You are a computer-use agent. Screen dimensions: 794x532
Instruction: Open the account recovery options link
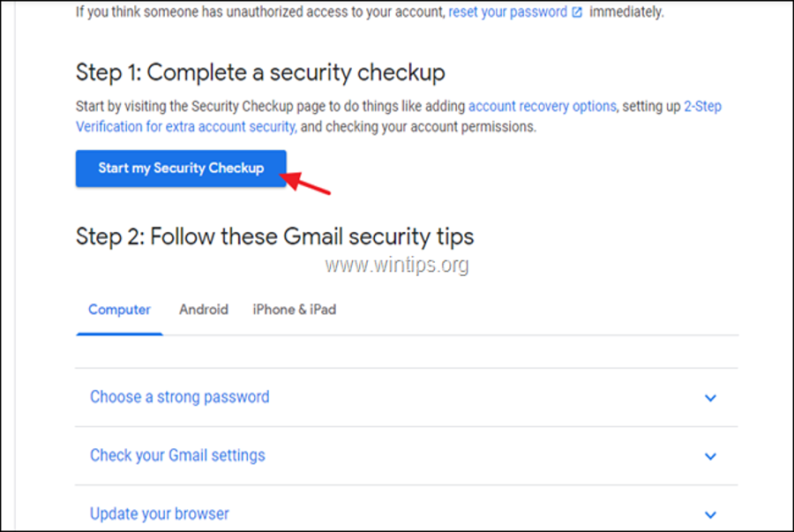click(x=542, y=106)
